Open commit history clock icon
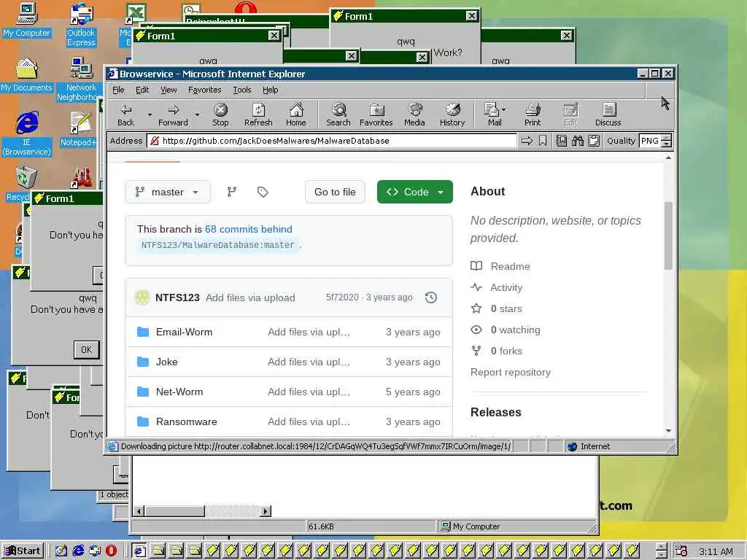 (x=431, y=297)
